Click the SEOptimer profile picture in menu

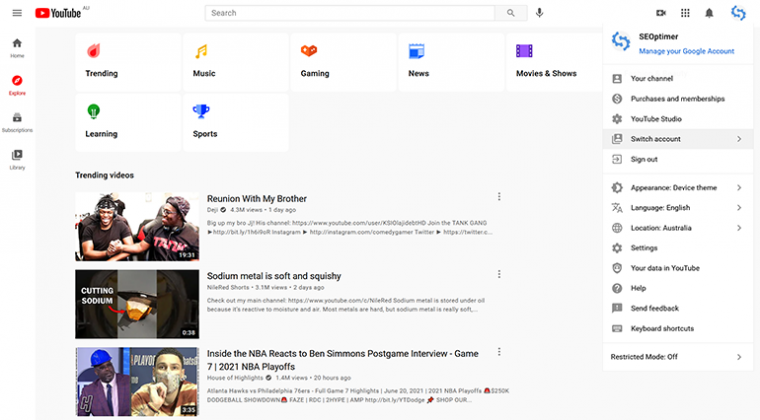coord(620,42)
